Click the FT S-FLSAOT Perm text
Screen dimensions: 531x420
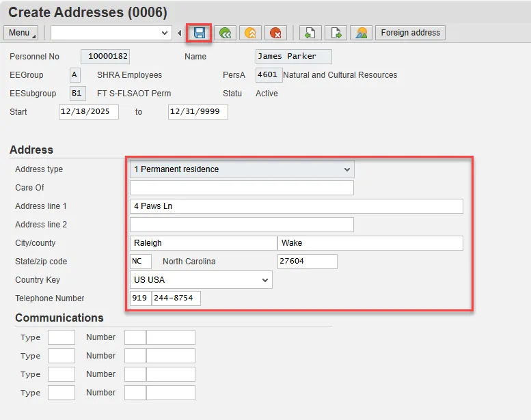click(x=134, y=94)
